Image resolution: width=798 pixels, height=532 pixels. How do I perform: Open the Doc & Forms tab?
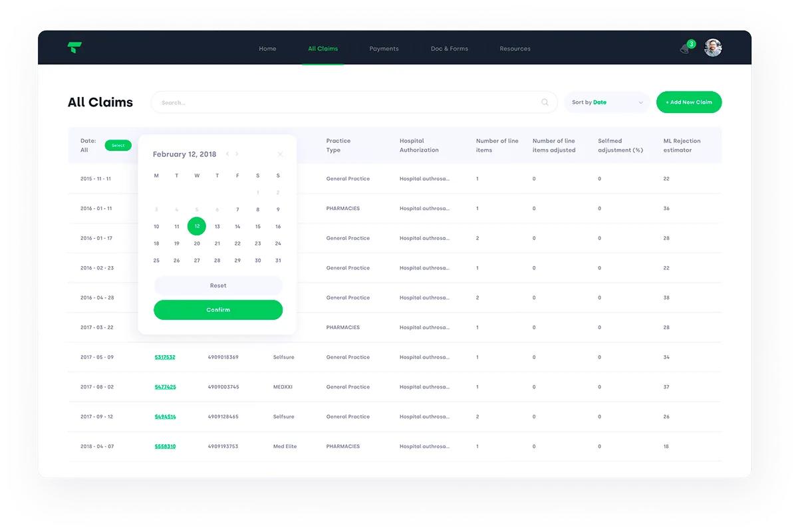tap(450, 49)
